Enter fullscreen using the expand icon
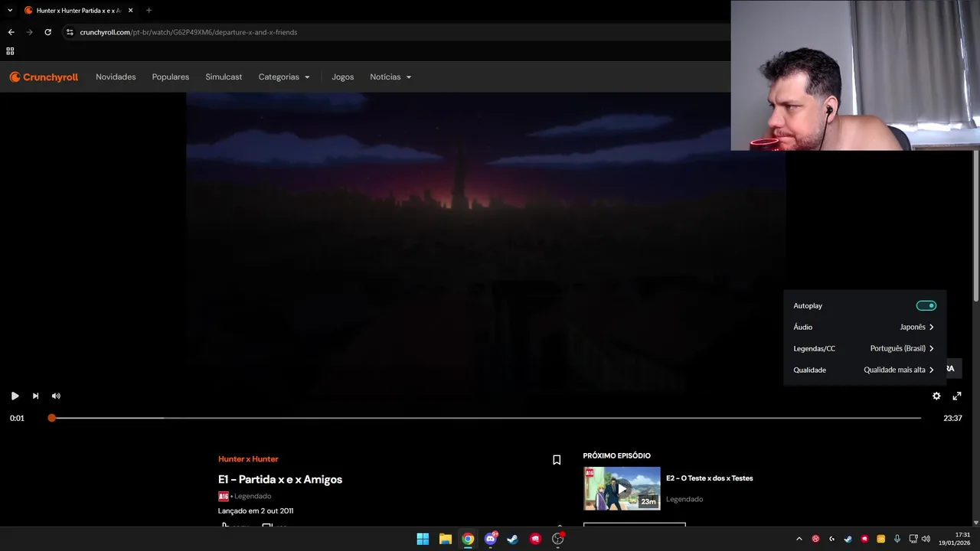This screenshot has height=551, width=980. [957, 396]
